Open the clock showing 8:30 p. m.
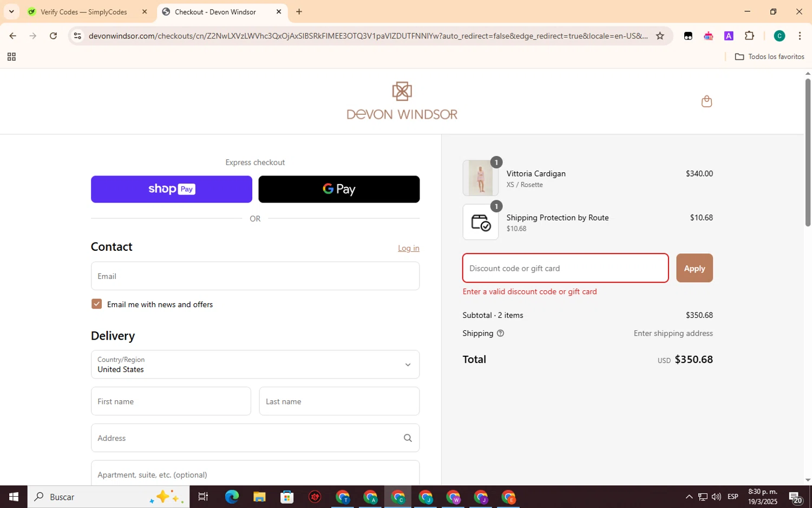The image size is (812, 508). (763, 497)
